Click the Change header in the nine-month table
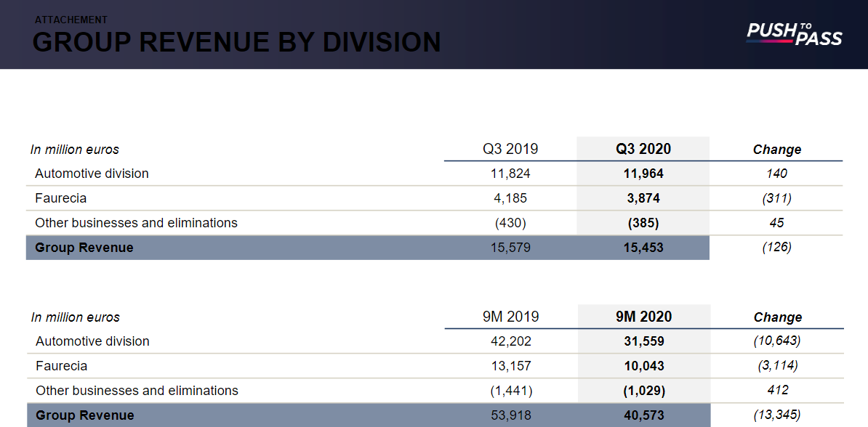Screen dimensions: 868x427 [x=777, y=317]
